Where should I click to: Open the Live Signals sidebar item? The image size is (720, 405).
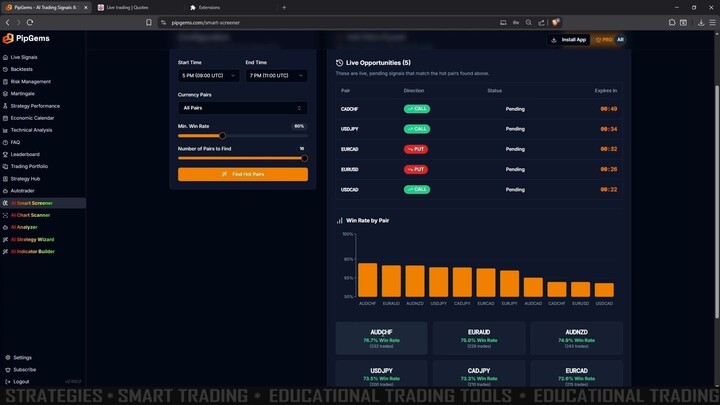click(x=24, y=57)
